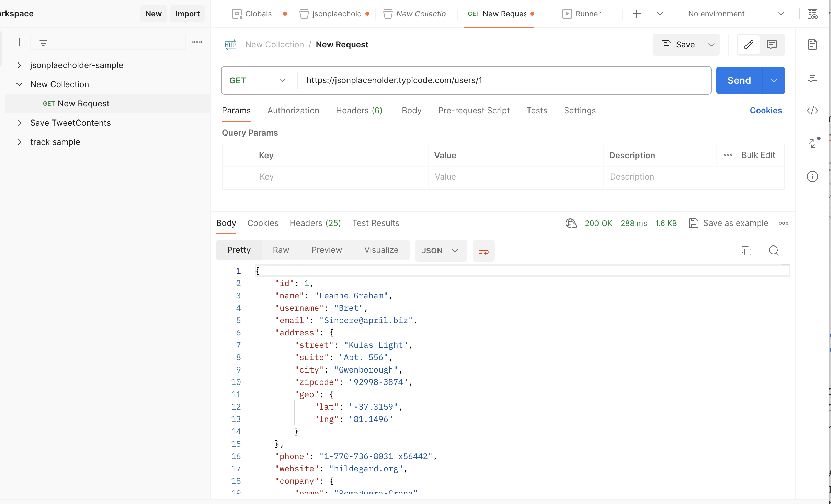Open the Runner tab
The width and height of the screenshot is (831, 504).
click(582, 14)
